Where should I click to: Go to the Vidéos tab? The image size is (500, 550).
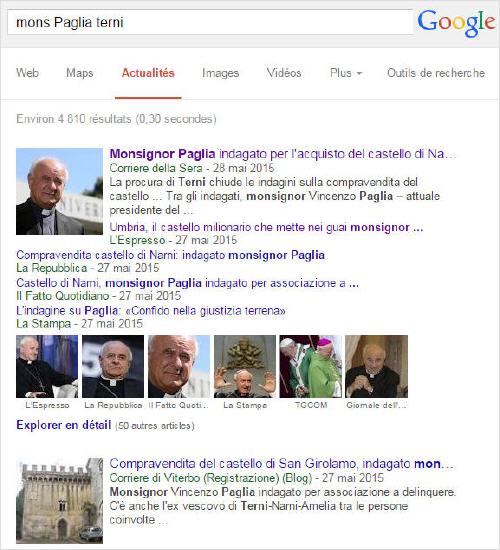(x=284, y=73)
